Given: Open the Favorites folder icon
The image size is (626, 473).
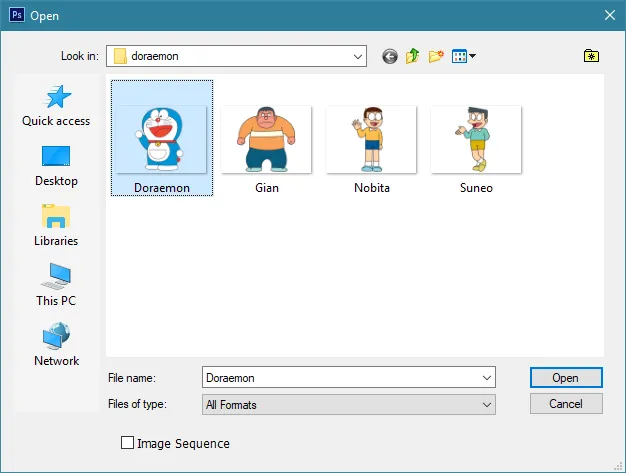Looking at the screenshot, I should 591,56.
